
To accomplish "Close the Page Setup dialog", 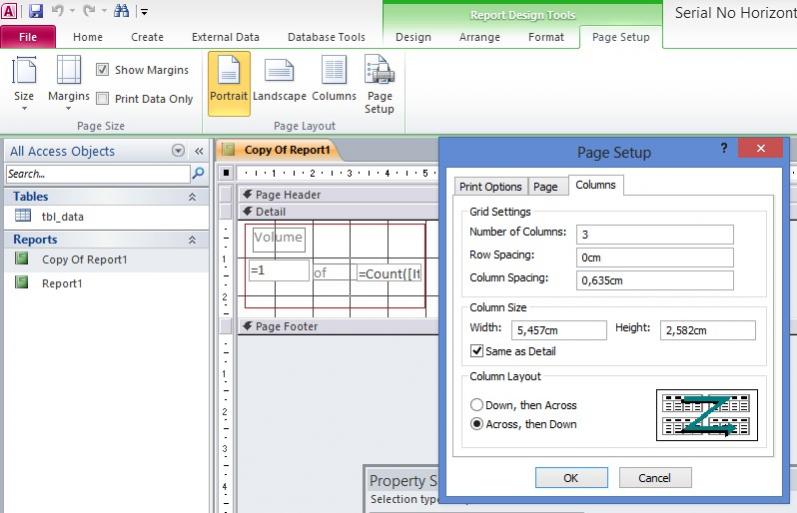I will [x=760, y=148].
